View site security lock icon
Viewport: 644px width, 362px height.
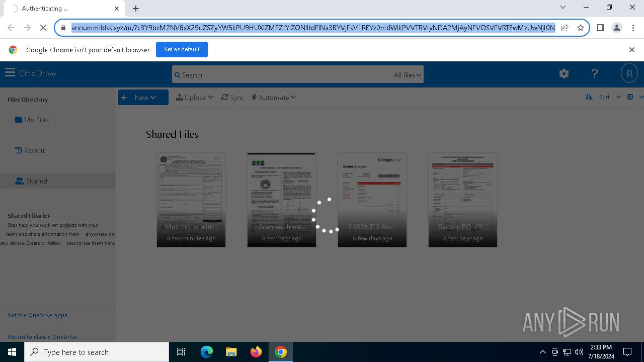coord(63,28)
